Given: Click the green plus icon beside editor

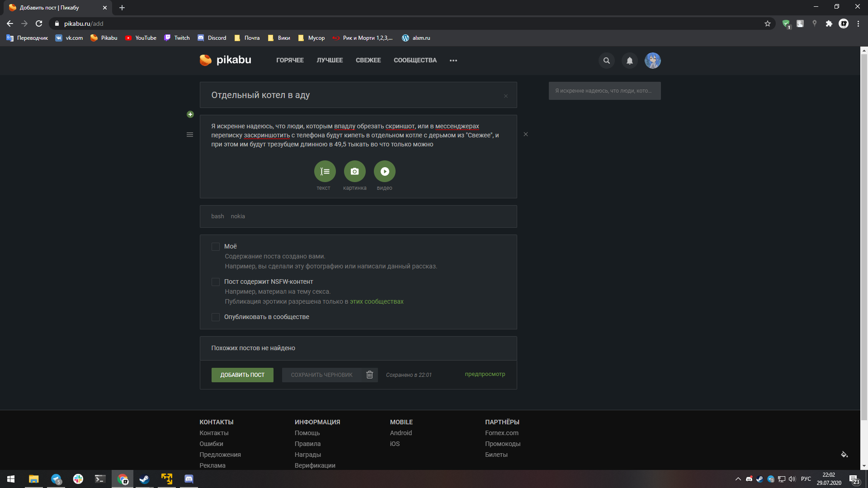Looking at the screenshot, I should coord(190,115).
